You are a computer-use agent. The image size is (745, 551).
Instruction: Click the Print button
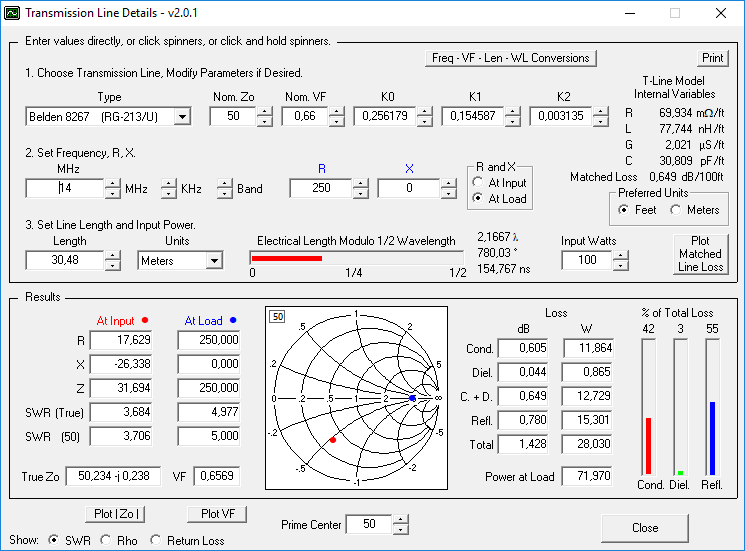(713, 58)
